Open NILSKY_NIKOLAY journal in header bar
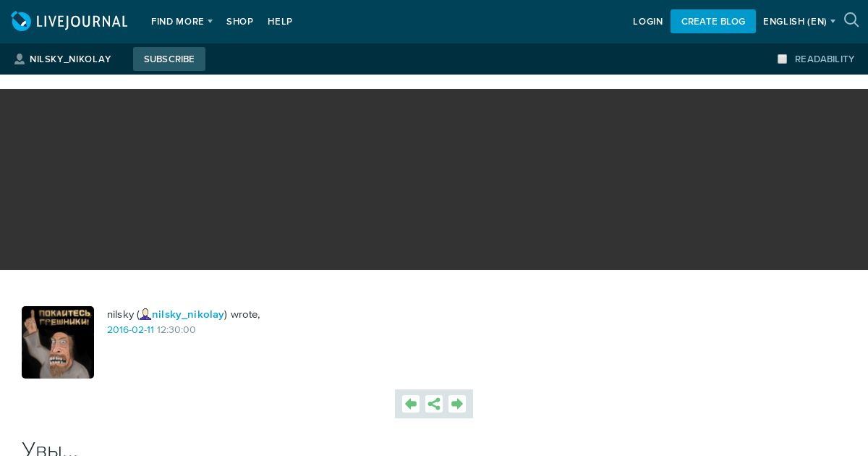 click(x=70, y=59)
